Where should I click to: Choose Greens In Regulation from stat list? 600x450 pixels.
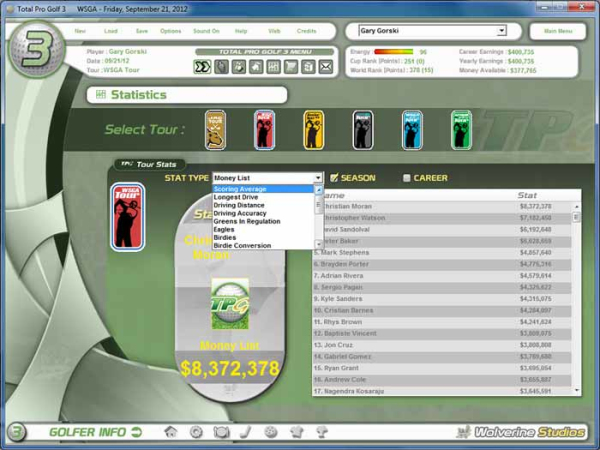click(263, 221)
